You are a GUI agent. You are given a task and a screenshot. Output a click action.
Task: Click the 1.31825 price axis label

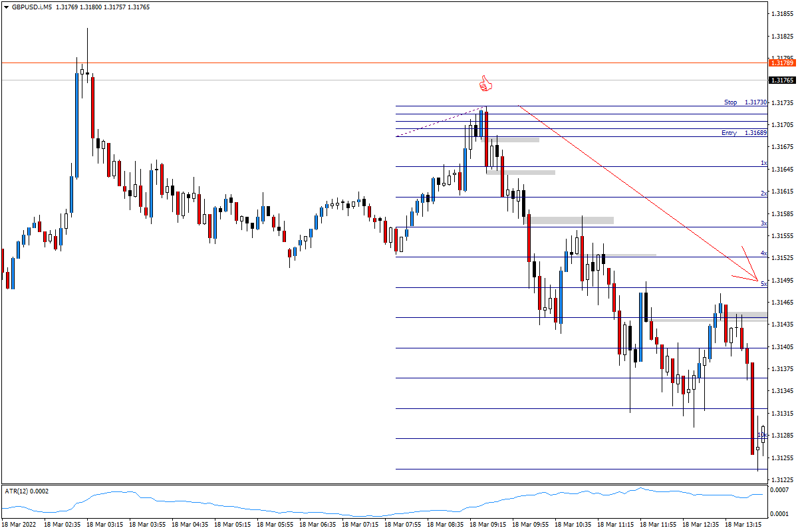tap(783, 36)
